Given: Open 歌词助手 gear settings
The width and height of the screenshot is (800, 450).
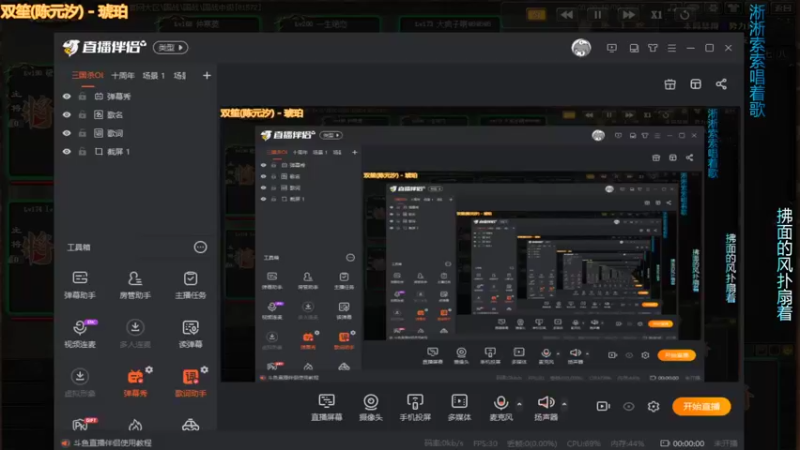Looking at the screenshot, I should (205, 369).
